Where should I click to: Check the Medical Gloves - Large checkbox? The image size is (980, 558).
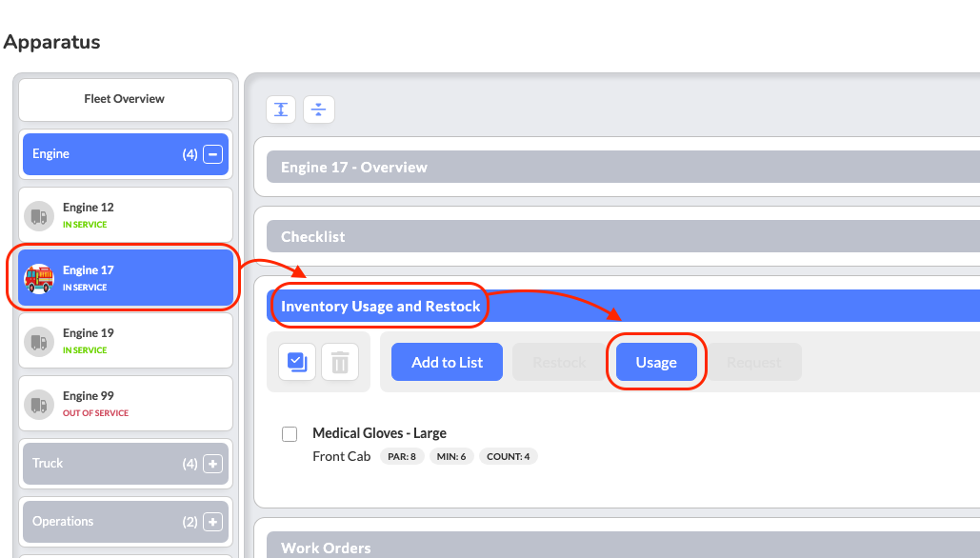(x=290, y=433)
